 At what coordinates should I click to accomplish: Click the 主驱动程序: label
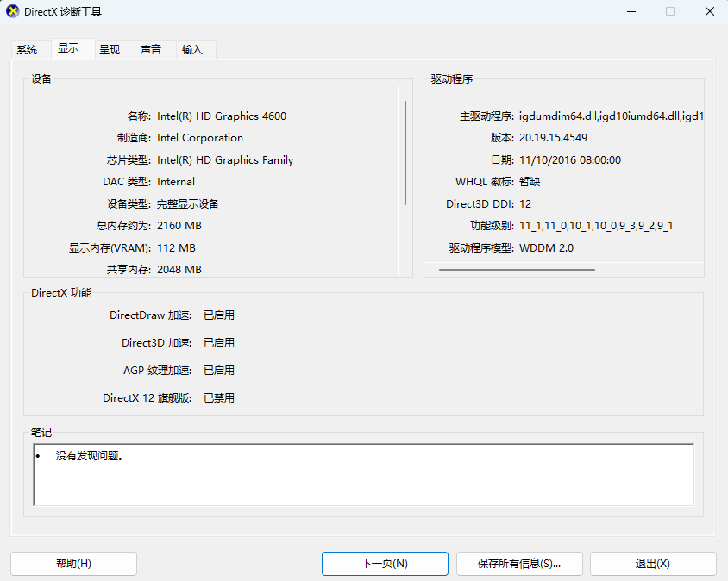tap(486, 116)
